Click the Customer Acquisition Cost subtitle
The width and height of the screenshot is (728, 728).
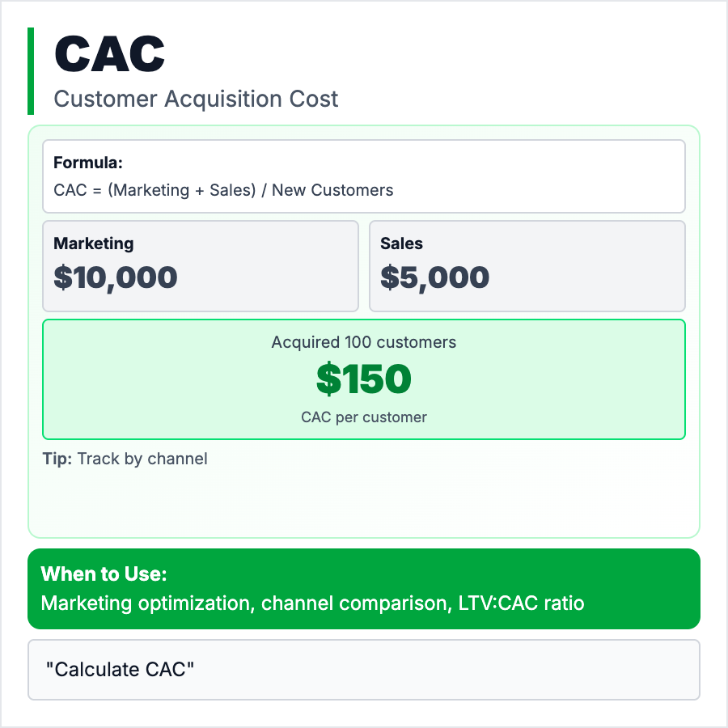click(196, 99)
